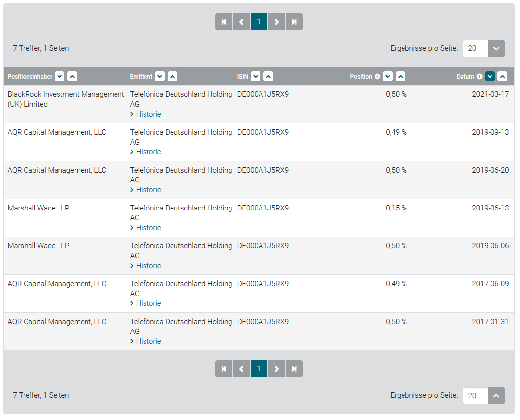Select BlackRock Investment Management (UK) Limited text
Viewport: 520px width, 420px height.
click(66, 99)
